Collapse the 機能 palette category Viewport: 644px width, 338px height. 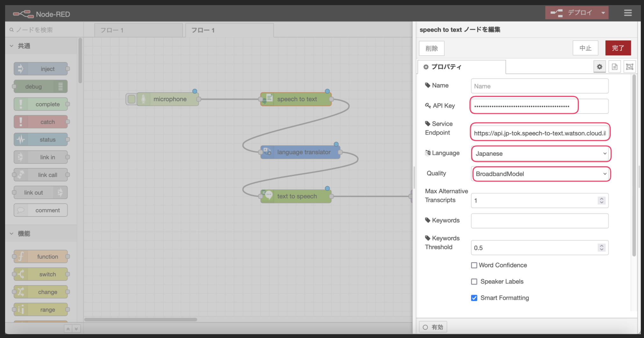[x=41, y=234]
